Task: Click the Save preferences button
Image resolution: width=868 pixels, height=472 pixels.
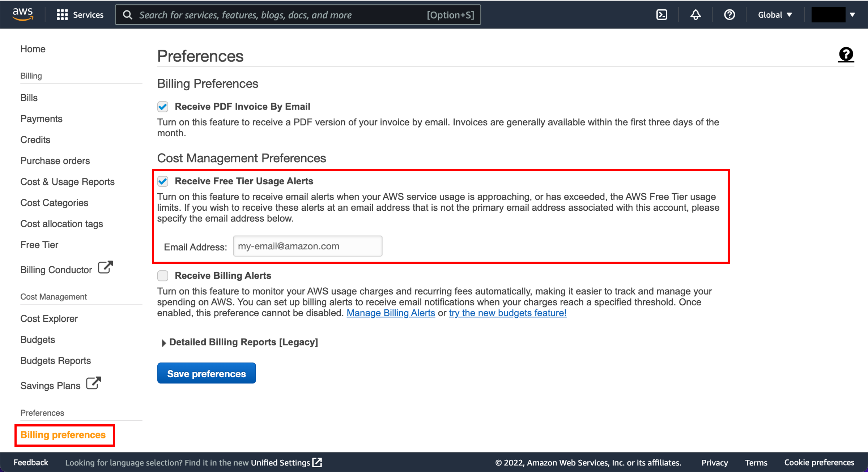Action: [x=207, y=373]
